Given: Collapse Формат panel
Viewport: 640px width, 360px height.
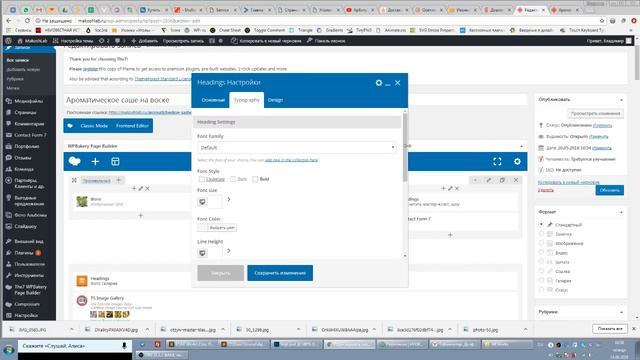Looking at the screenshot, I should 621,212.
